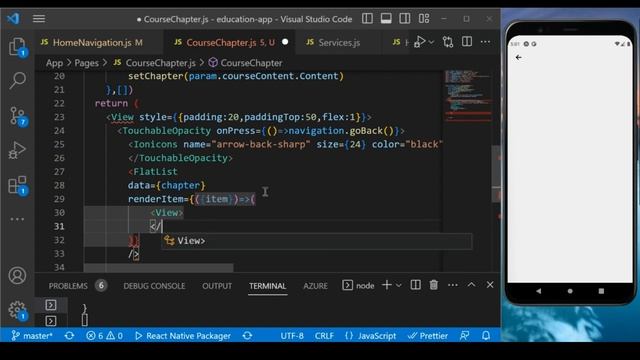
Task: Select the TERMINAL panel tab
Action: [267, 286]
